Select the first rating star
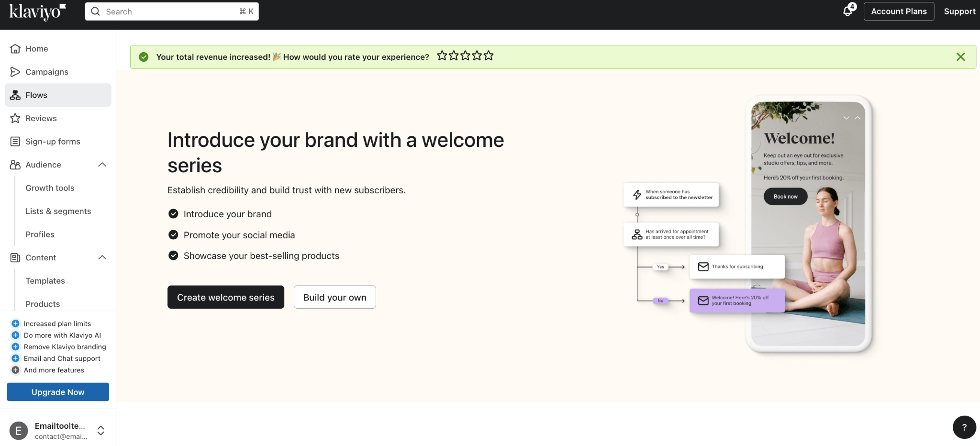The height and width of the screenshot is (446, 980). click(x=442, y=56)
